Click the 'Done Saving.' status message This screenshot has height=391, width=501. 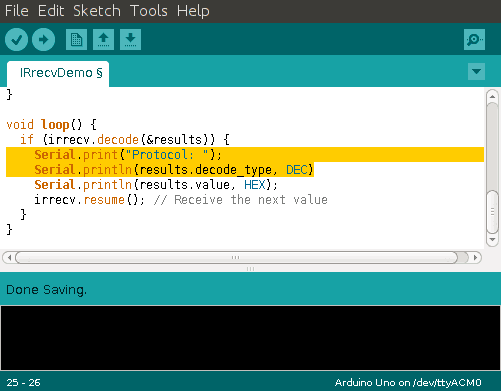pyautogui.click(x=46, y=290)
